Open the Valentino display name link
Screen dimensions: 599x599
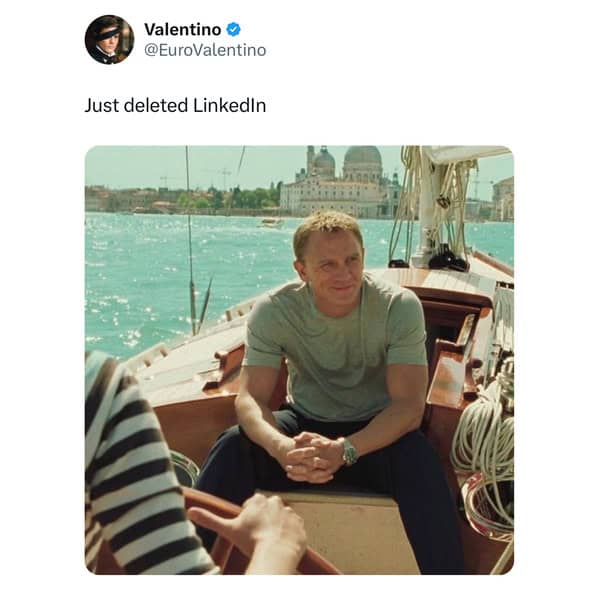[183, 29]
